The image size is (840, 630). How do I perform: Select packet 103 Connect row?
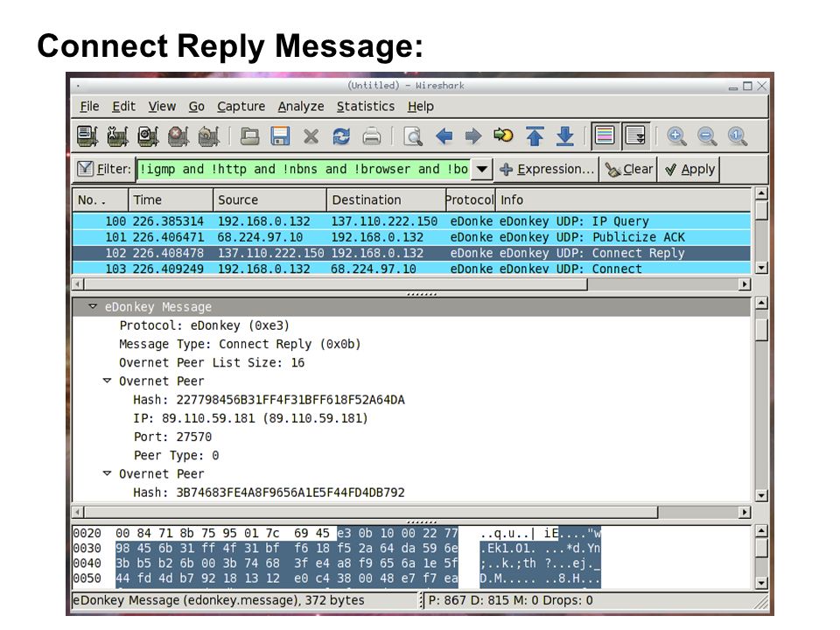(411, 268)
